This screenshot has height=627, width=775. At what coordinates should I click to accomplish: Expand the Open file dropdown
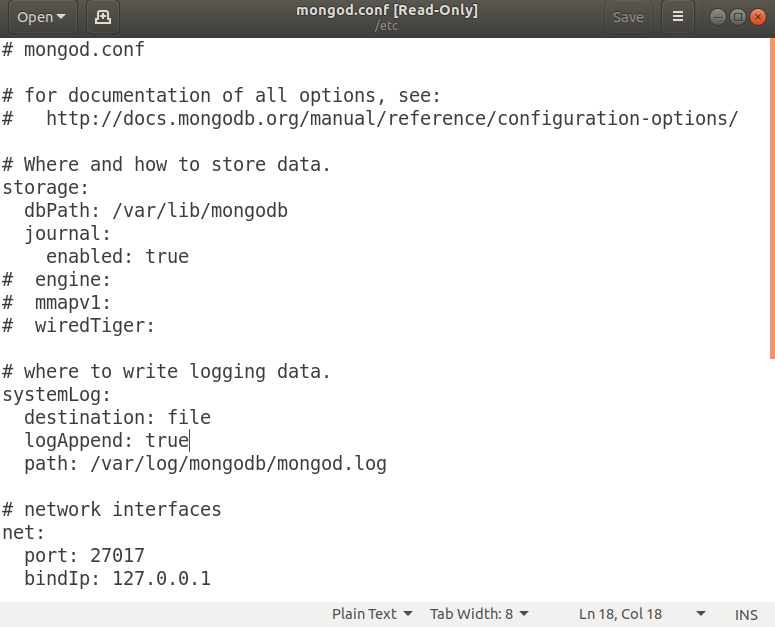tap(41, 17)
